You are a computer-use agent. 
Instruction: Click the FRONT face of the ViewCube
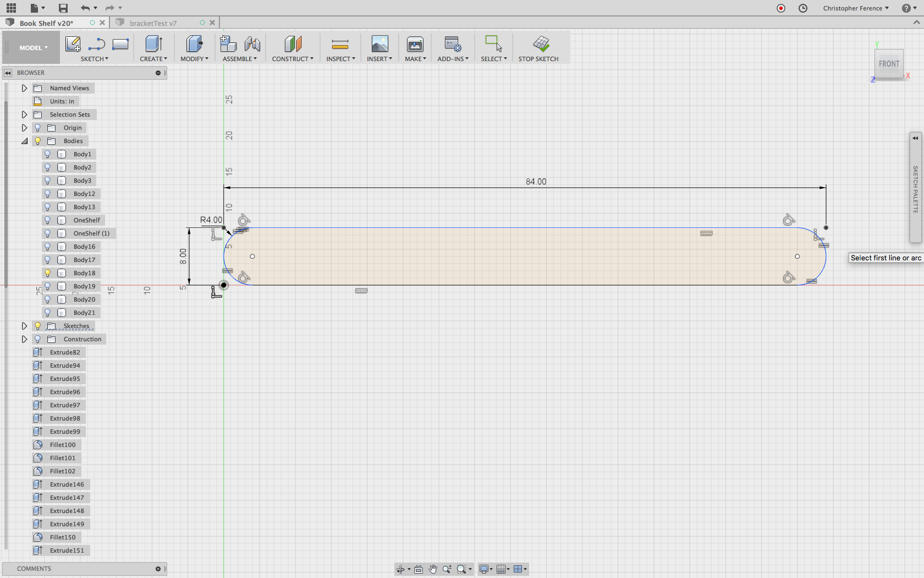pyautogui.click(x=889, y=64)
